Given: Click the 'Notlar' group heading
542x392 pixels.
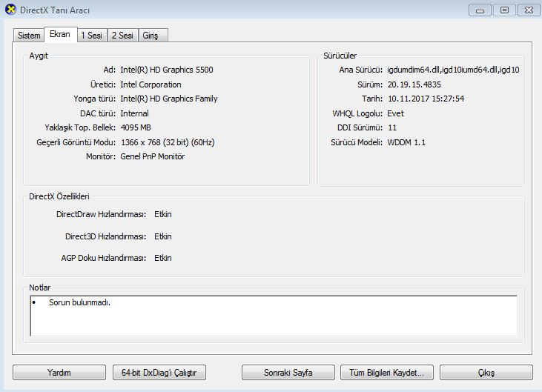Looking at the screenshot, I should tap(40, 288).
